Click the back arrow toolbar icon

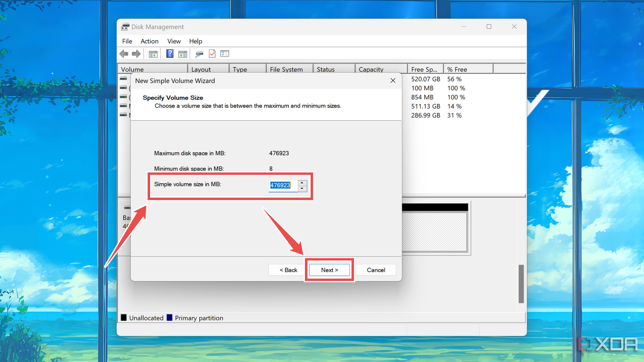[x=124, y=54]
